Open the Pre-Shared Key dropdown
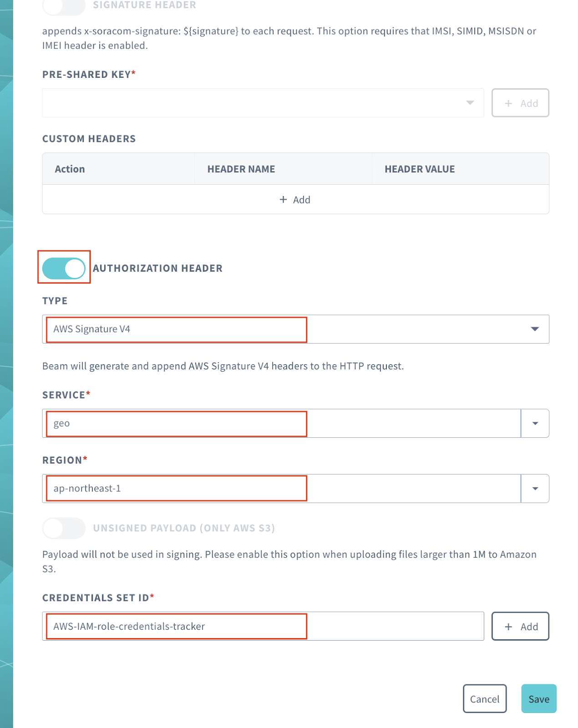The image size is (578, 728). (263, 103)
